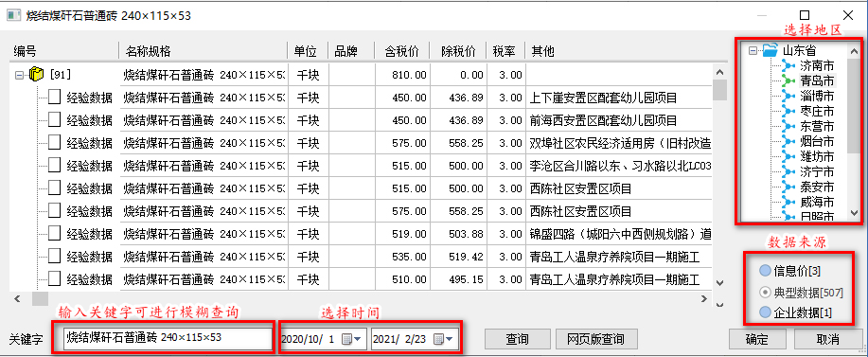
Task: Check the 前海西安置区配套幼儿园项目 row checkbox
Action: click(54, 120)
